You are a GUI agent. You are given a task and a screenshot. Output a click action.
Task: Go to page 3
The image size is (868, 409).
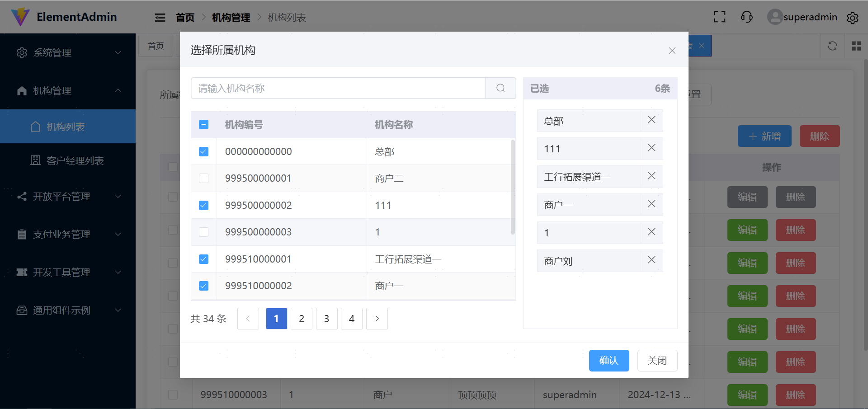(326, 319)
